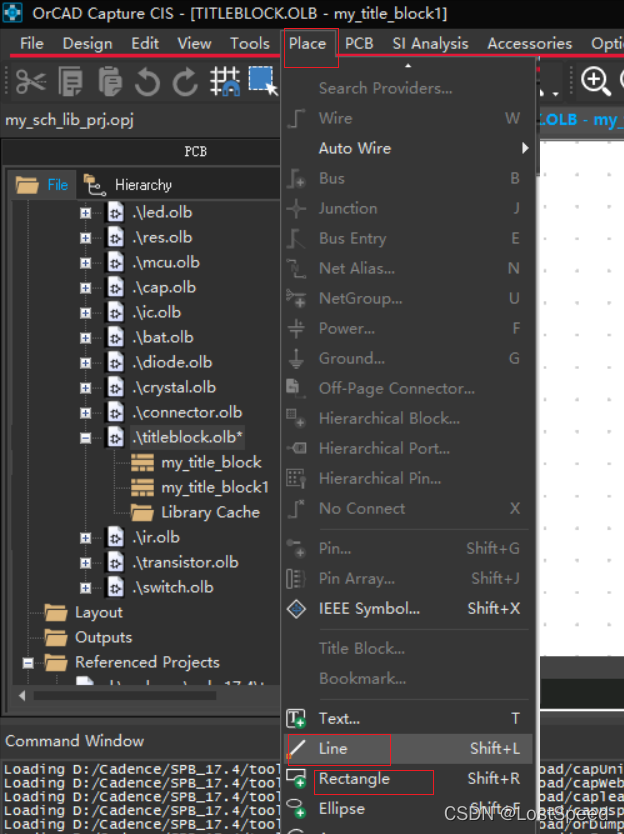
Task: Expand the led.olb library node
Action: [x=86, y=212]
